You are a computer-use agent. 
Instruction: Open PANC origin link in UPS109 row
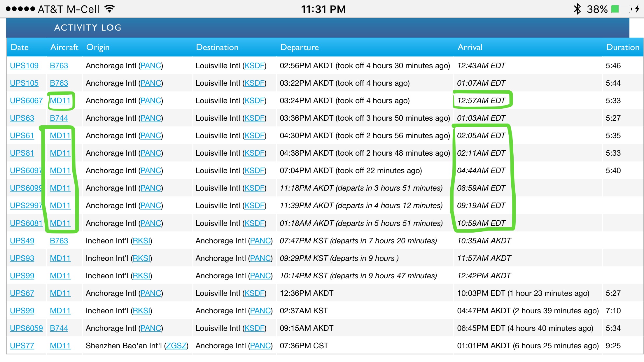tap(151, 66)
